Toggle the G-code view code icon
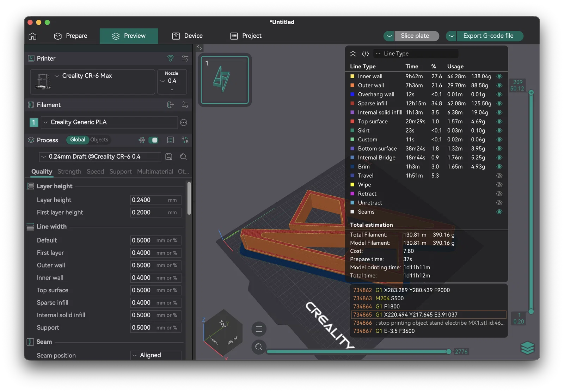The height and width of the screenshot is (392, 564). tap(366, 54)
